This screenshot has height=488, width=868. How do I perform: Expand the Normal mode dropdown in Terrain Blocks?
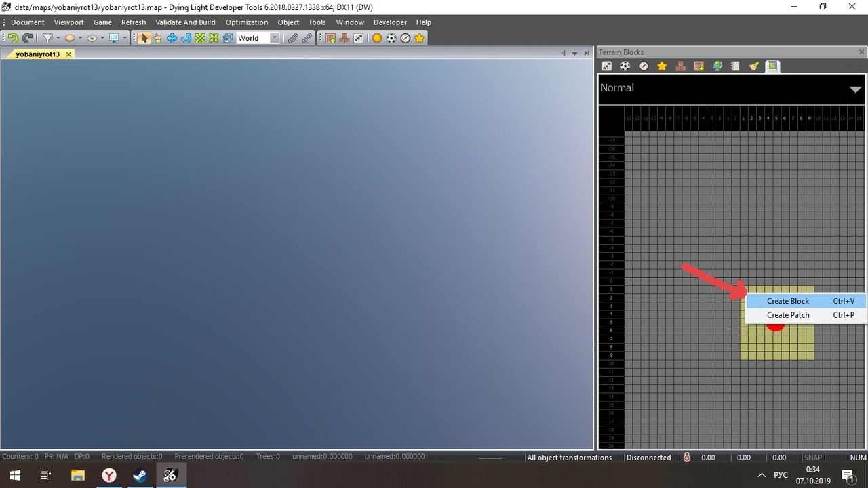(855, 89)
